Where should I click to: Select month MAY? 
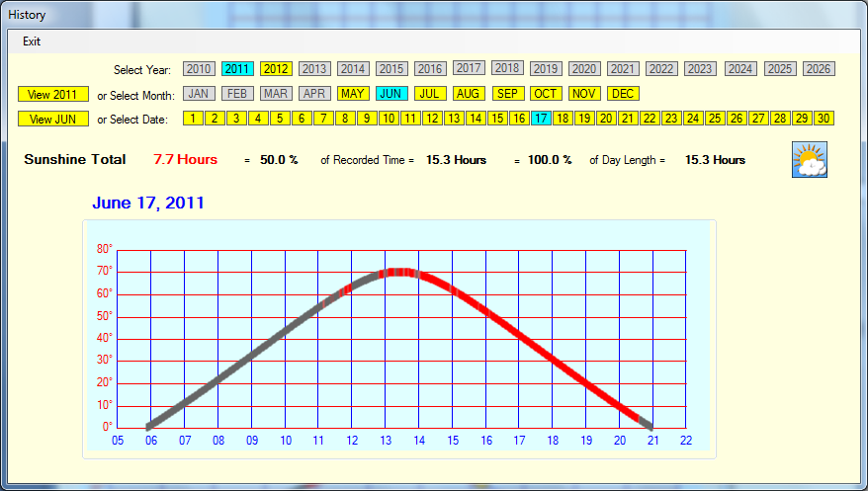pos(353,94)
